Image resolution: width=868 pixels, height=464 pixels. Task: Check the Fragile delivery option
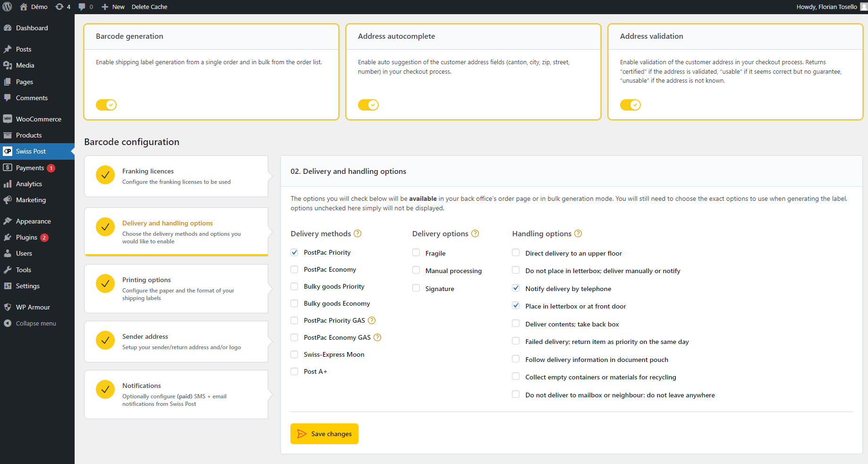[416, 252]
